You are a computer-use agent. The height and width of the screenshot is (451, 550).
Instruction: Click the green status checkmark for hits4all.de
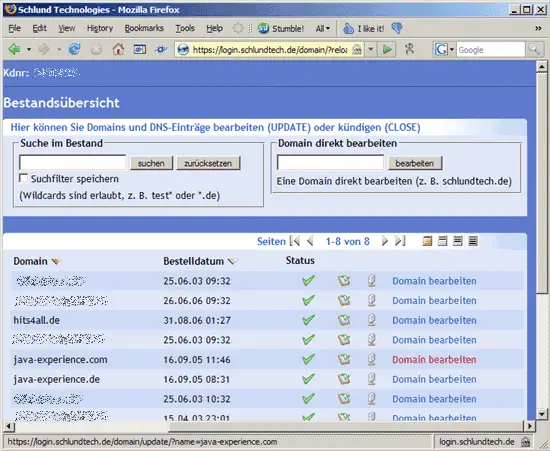pos(308,320)
